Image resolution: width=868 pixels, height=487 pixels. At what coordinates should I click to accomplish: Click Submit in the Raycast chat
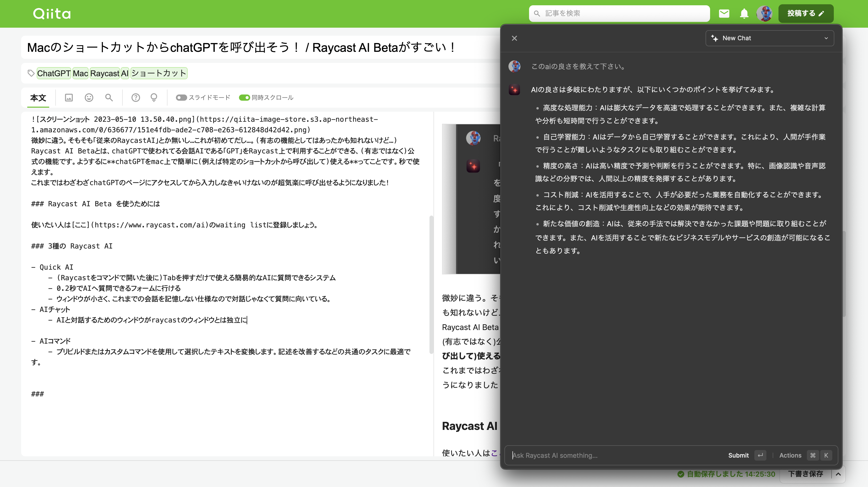pyautogui.click(x=739, y=455)
